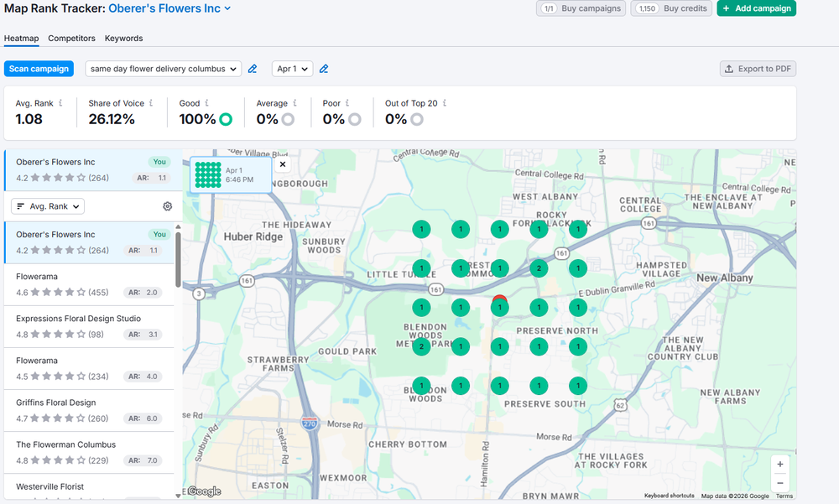Zoom out on the map

tap(780, 482)
